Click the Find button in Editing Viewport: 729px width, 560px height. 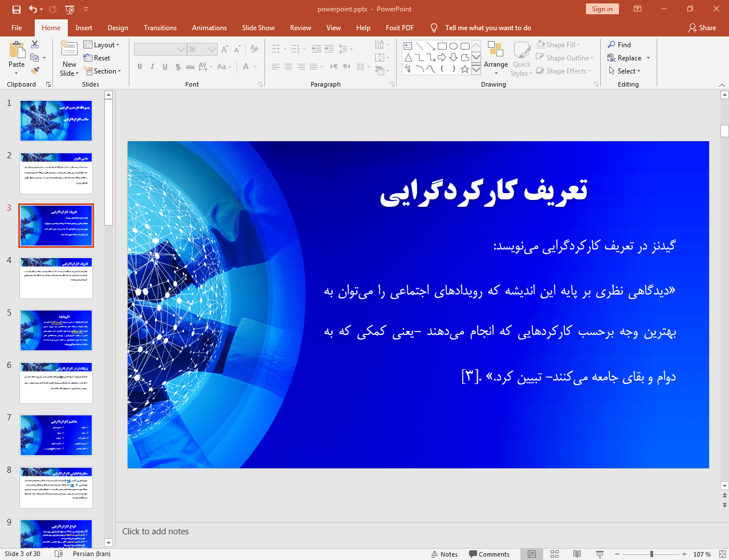click(x=620, y=45)
